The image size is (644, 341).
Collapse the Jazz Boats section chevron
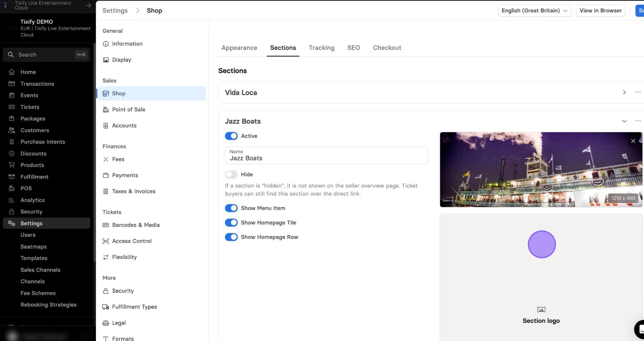click(624, 121)
